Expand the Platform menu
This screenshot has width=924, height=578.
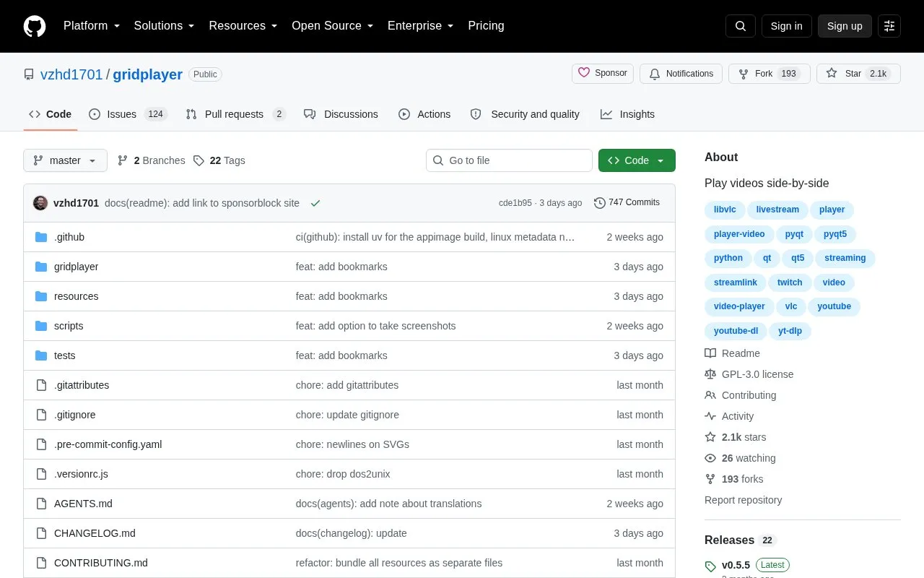click(92, 26)
